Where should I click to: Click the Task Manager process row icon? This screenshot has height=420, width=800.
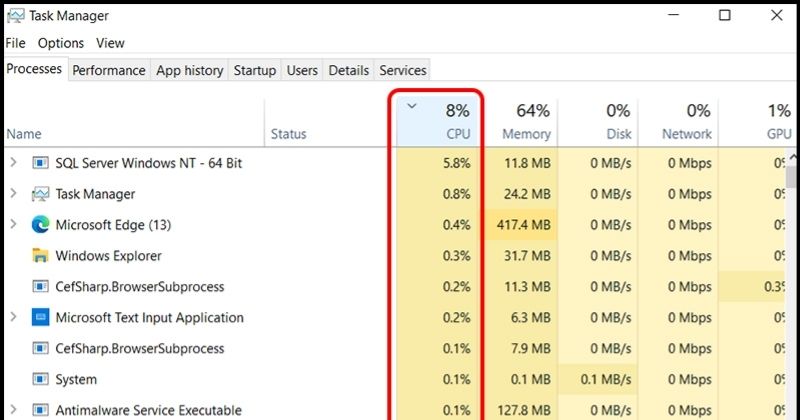pos(40,194)
